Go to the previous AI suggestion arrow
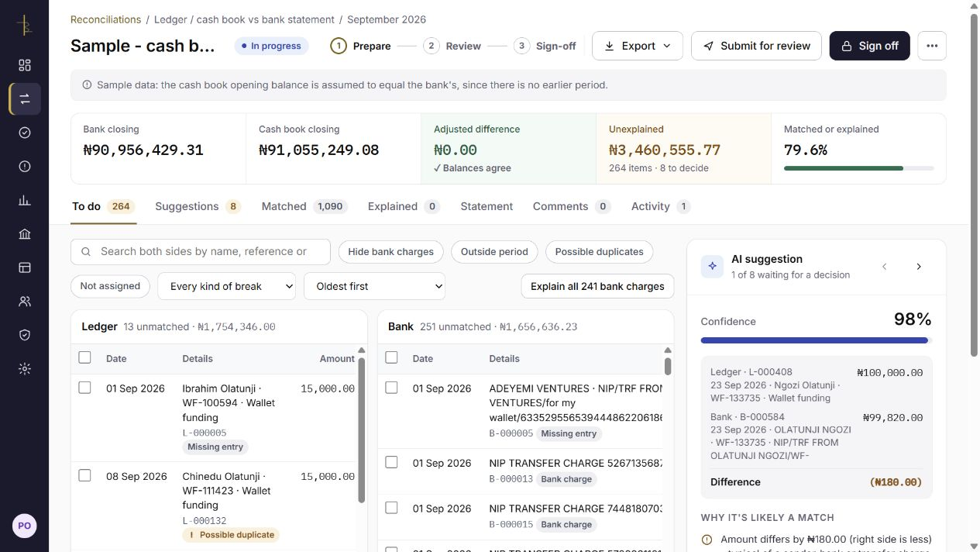This screenshot has height=552, width=980. click(x=885, y=267)
